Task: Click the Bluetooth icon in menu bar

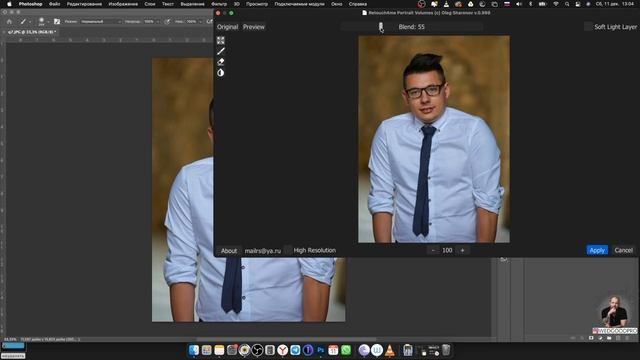Action: (531, 4)
